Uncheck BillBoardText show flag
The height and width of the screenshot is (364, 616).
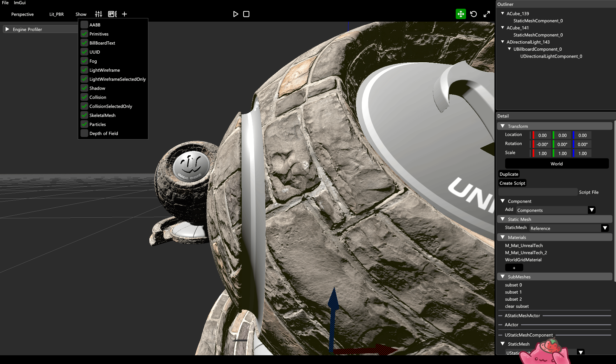click(84, 43)
